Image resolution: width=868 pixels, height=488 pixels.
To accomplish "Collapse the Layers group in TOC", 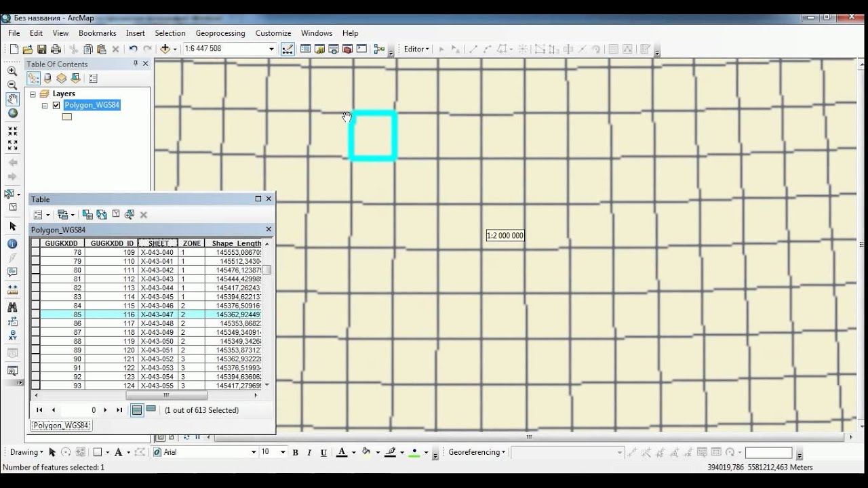I will pyautogui.click(x=33, y=94).
